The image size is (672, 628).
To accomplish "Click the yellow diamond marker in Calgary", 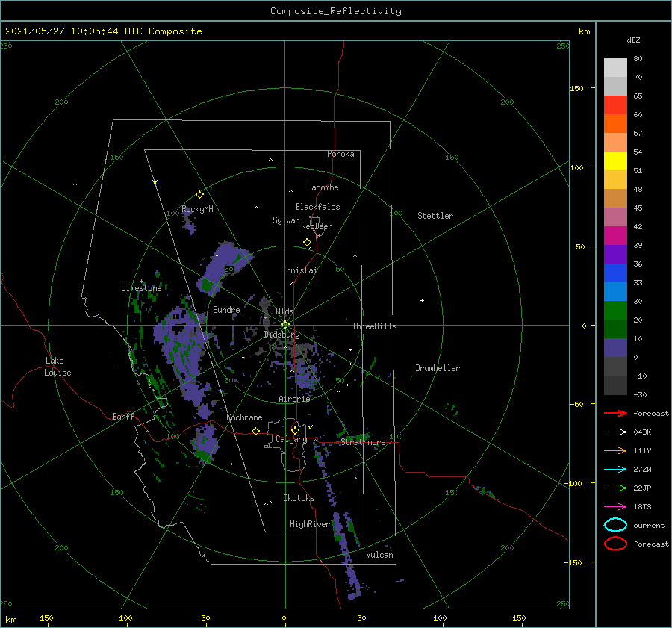I will 295,430.
